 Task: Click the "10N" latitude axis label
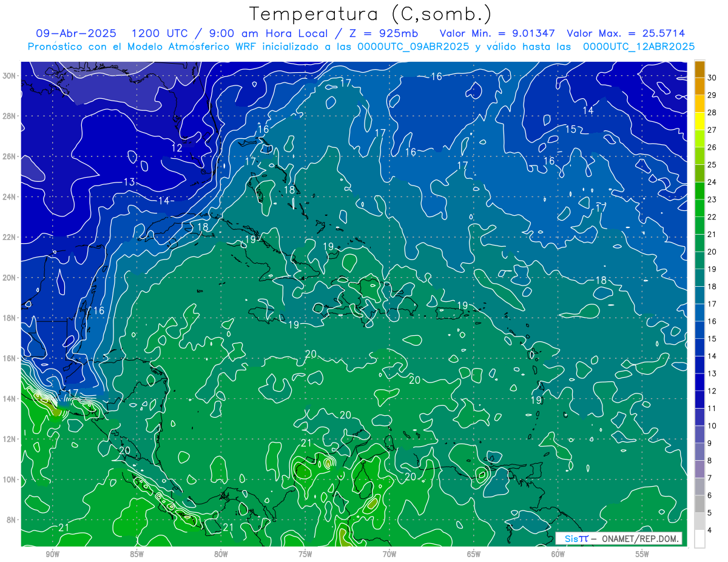pyautogui.click(x=10, y=480)
